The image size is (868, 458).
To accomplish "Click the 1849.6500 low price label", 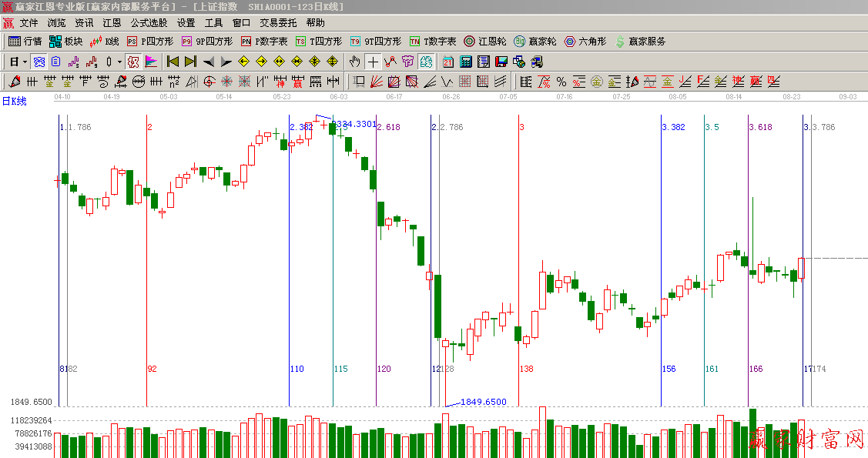I will [483, 402].
